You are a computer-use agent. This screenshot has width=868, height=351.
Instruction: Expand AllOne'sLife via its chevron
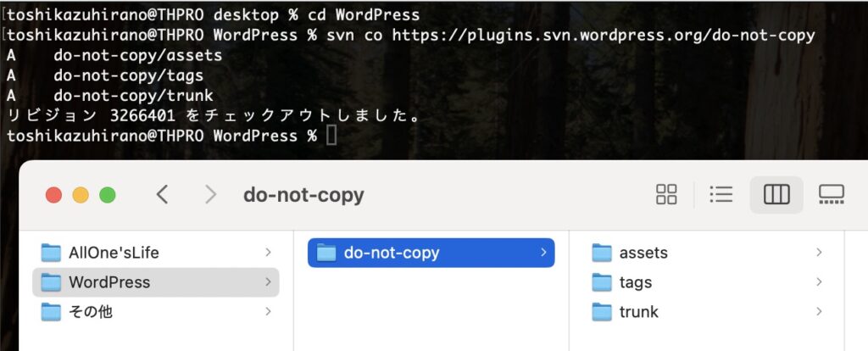click(x=268, y=253)
